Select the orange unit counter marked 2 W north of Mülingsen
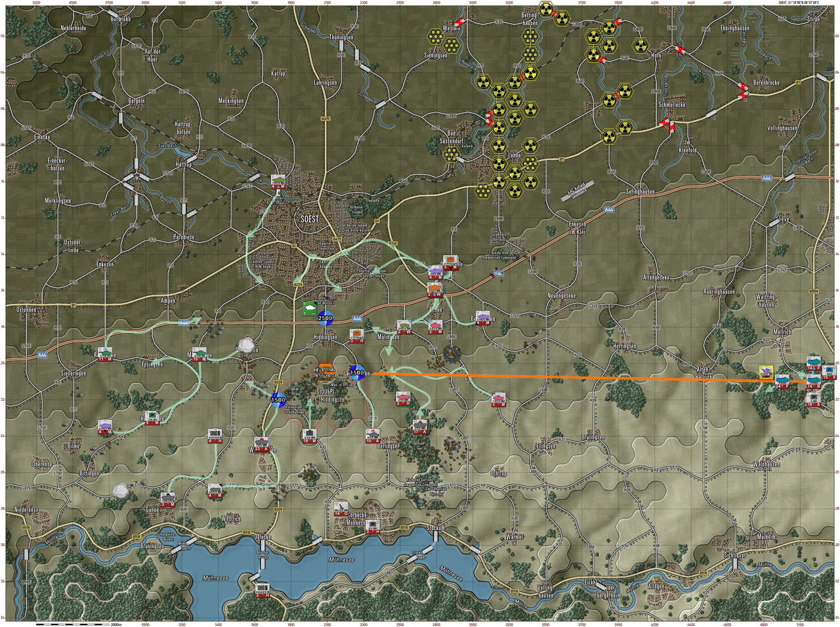The width and height of the screenshot is (840, 627). pyautogui.click(x=435, y=289)
